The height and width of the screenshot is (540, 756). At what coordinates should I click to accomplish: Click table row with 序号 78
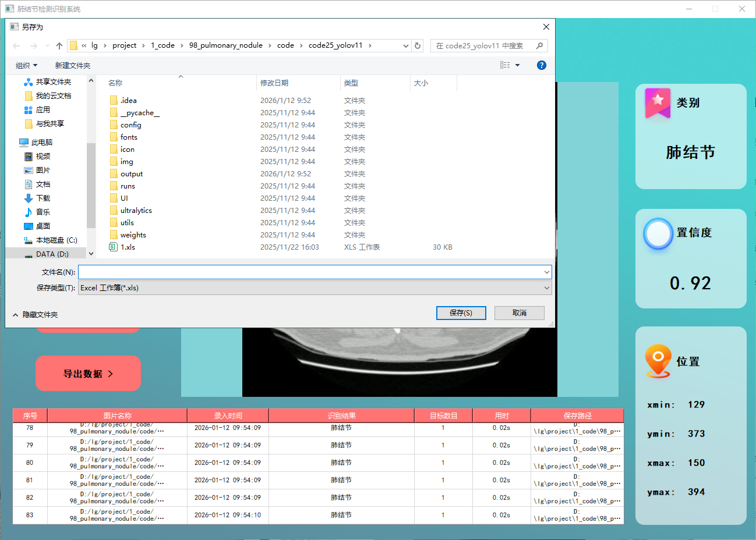pyautogui.click(x=318, y=429)
